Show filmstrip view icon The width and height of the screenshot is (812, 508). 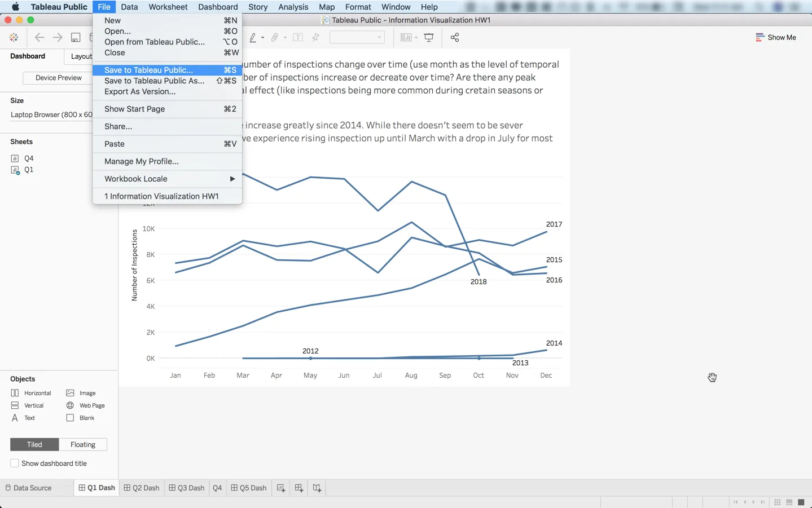pyautogui.click(x=789, y=502)
